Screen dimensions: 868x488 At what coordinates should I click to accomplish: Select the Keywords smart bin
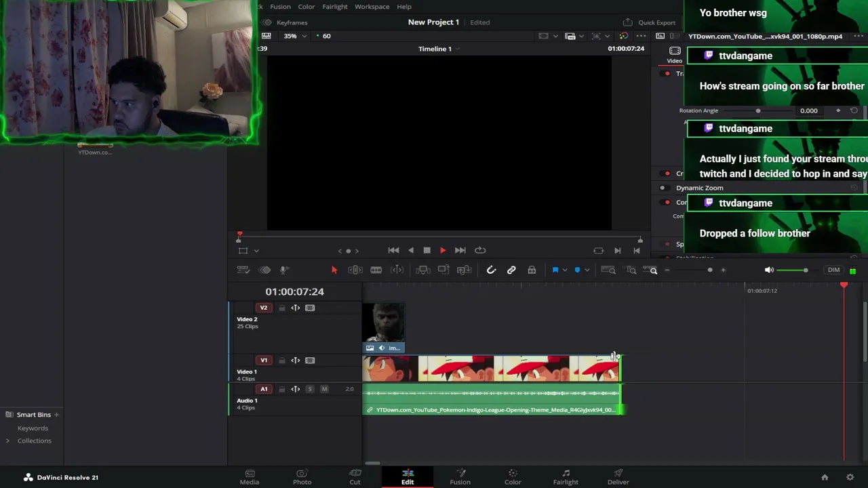pos(33,428)
